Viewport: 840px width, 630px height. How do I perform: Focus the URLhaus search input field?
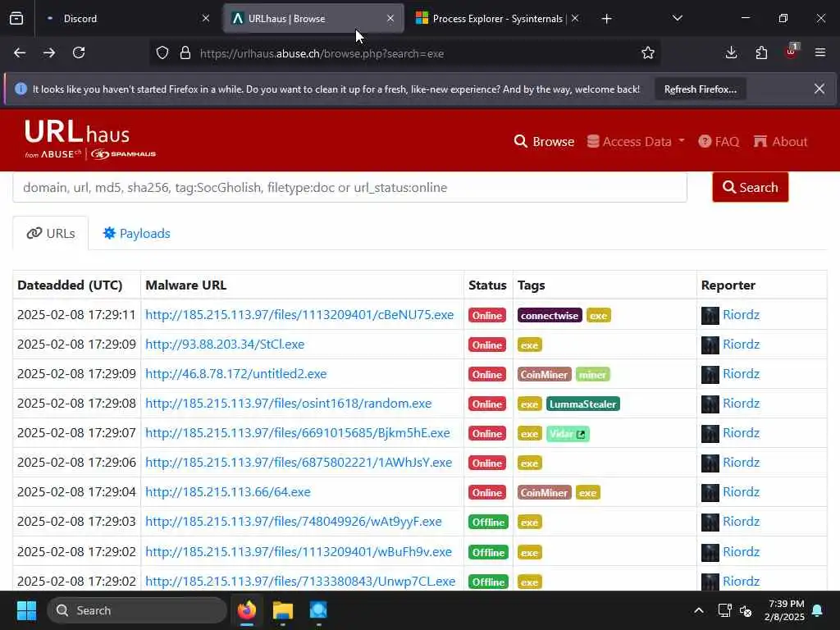click(349, 188)
